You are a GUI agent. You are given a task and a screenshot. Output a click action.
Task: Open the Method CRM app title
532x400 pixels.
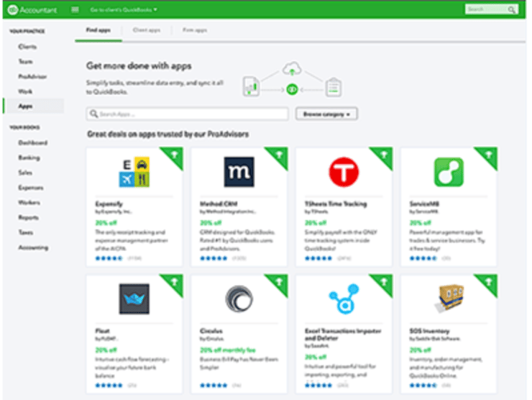click(219, 204)
